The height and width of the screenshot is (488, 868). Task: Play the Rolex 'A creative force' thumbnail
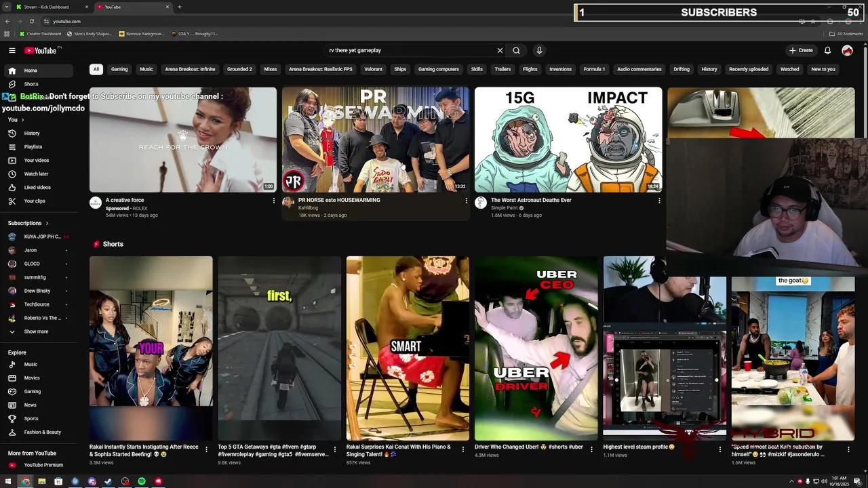tap(183, 140)
